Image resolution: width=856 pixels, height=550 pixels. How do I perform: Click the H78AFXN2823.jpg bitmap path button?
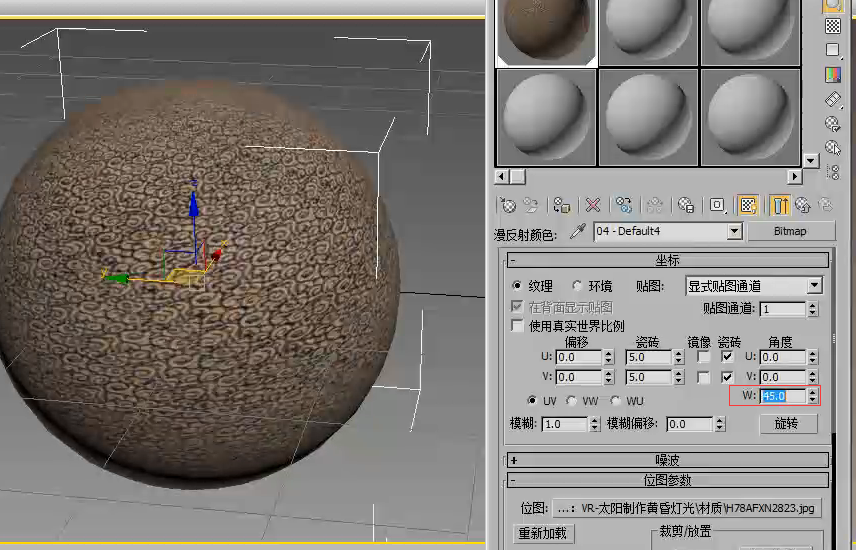tap(687, 508)
